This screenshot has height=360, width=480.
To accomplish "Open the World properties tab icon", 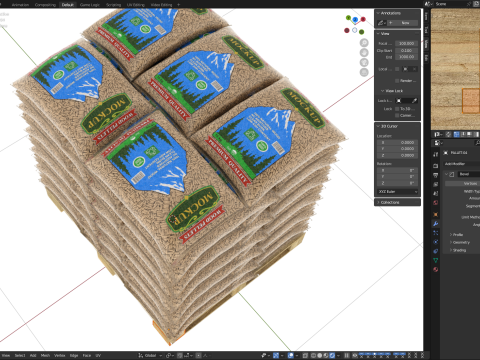I will point(436,203).
